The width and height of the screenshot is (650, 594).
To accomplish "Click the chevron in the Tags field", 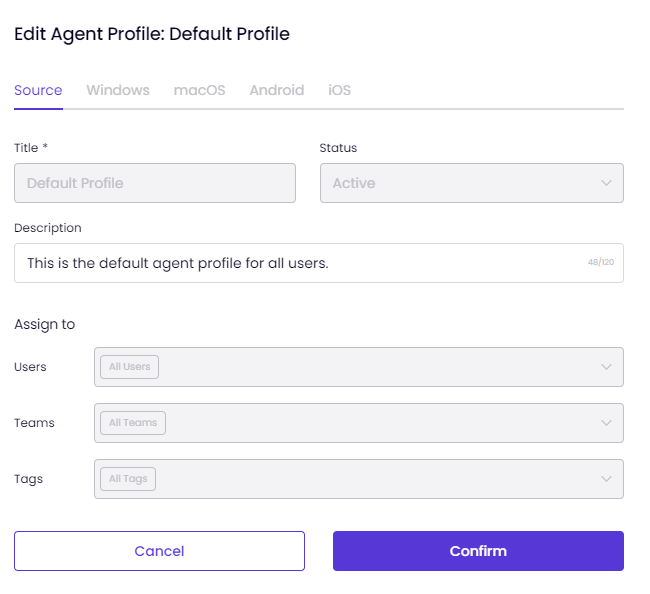I will [606, 479].
